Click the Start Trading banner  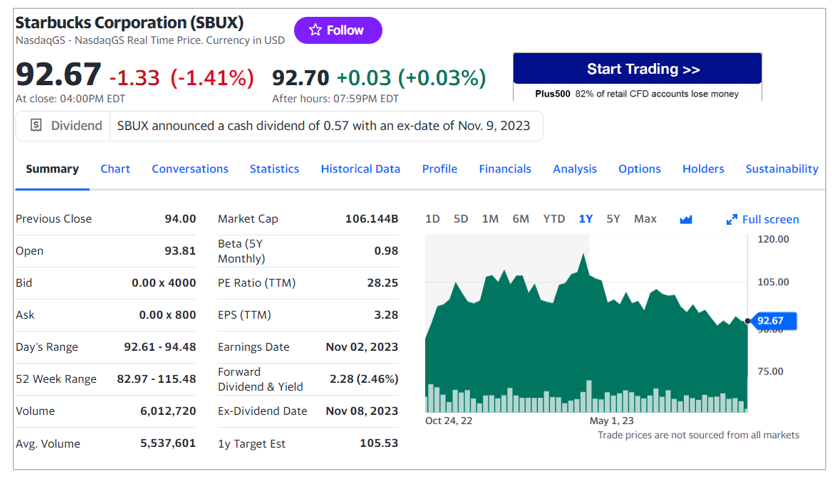point(637,68)
